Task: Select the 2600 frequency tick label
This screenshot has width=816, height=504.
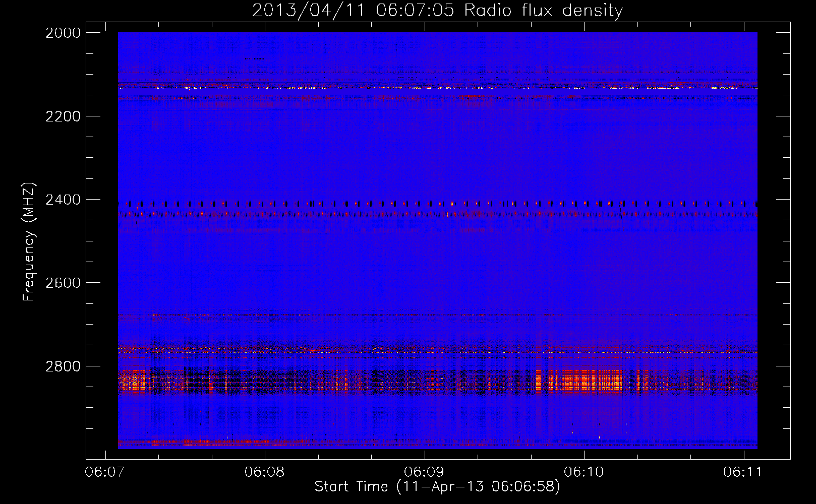Action: (x=63, y=283)
